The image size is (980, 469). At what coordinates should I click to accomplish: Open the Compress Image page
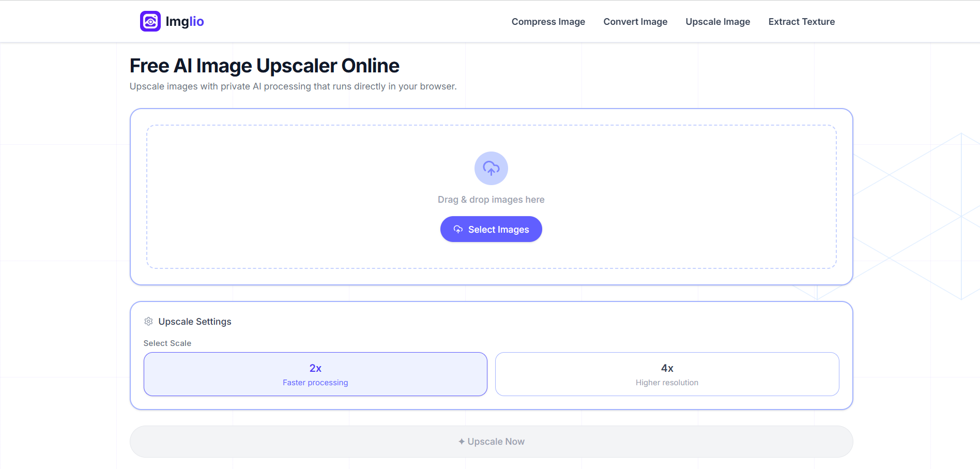548,22
